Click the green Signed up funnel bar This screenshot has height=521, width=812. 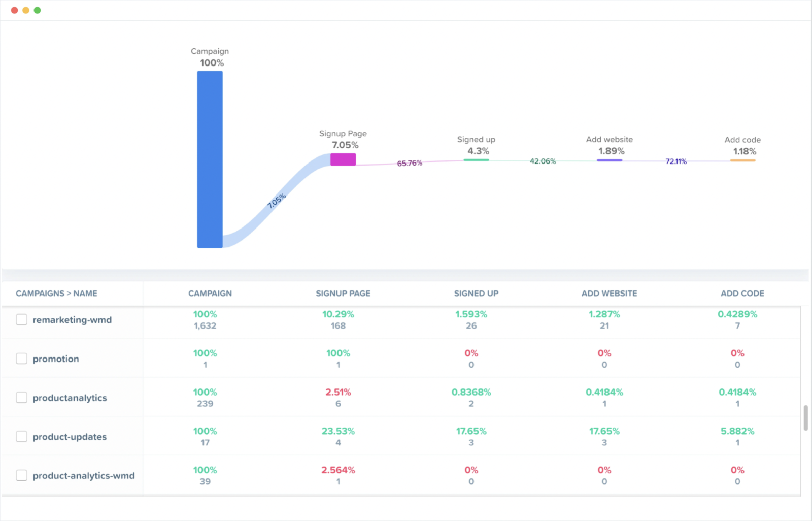click(476, 160)
